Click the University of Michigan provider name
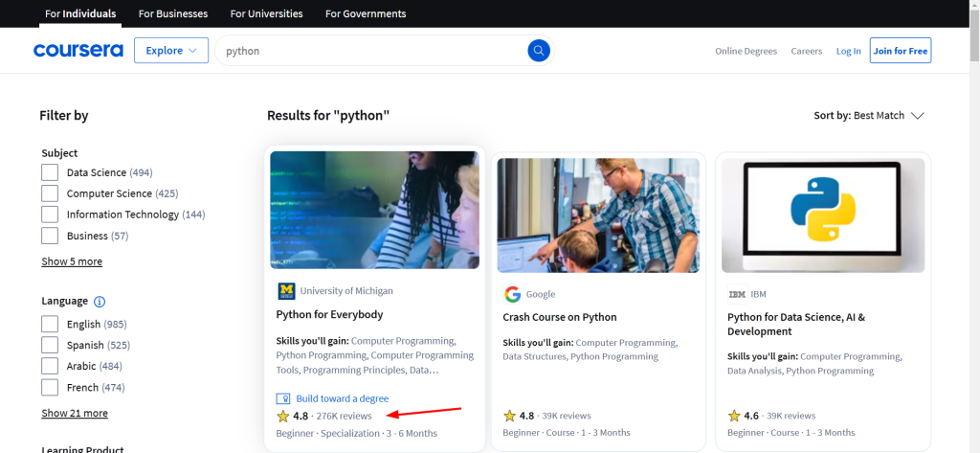Screen dimensions: 980x453 (x=346, y=291)
